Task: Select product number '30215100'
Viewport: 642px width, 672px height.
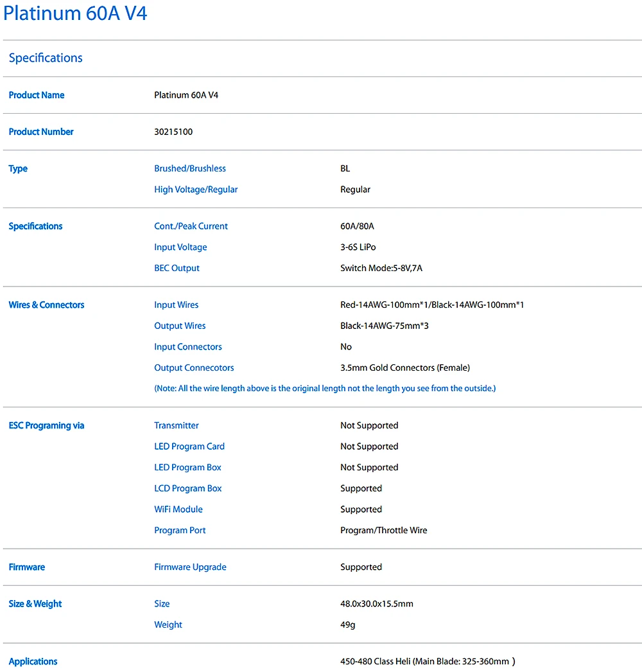Action: [173, 132]
